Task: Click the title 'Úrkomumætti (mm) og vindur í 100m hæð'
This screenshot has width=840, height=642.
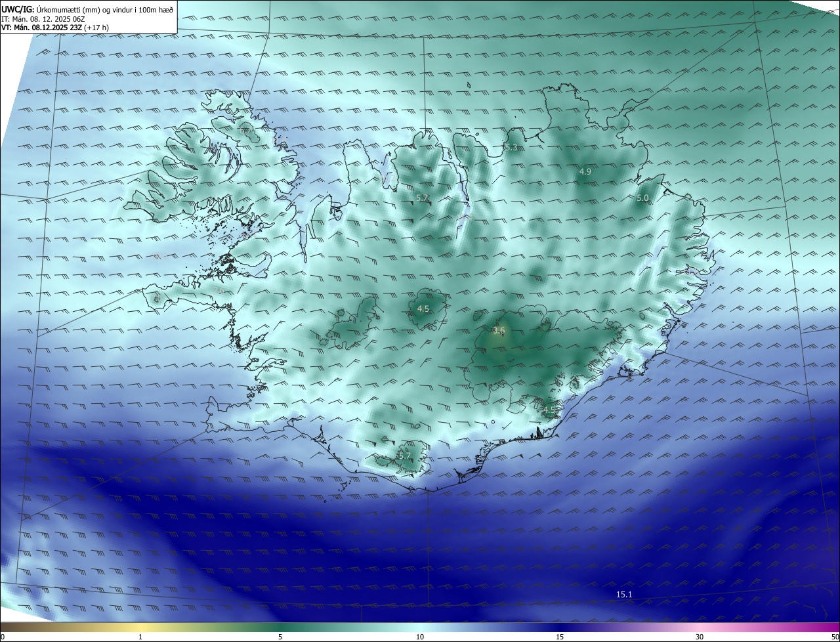Action: (105, 10)
